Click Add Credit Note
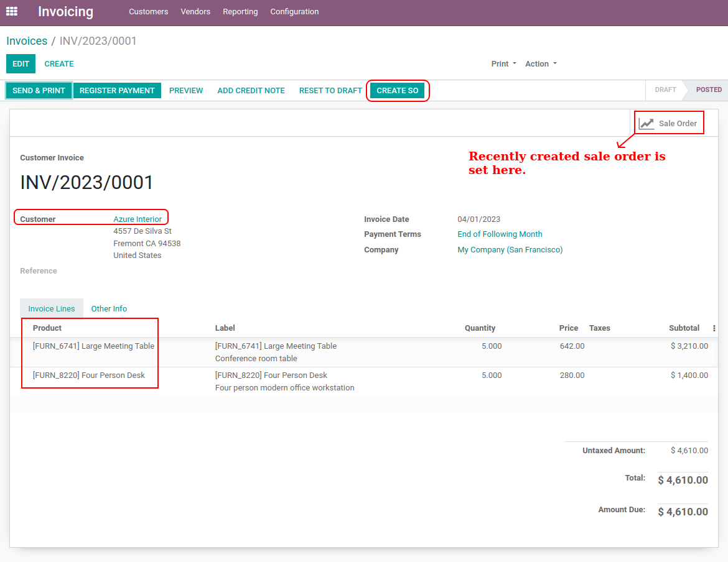Screen dimensions: 728x562 pyautogui.click(x=251, y=91)
